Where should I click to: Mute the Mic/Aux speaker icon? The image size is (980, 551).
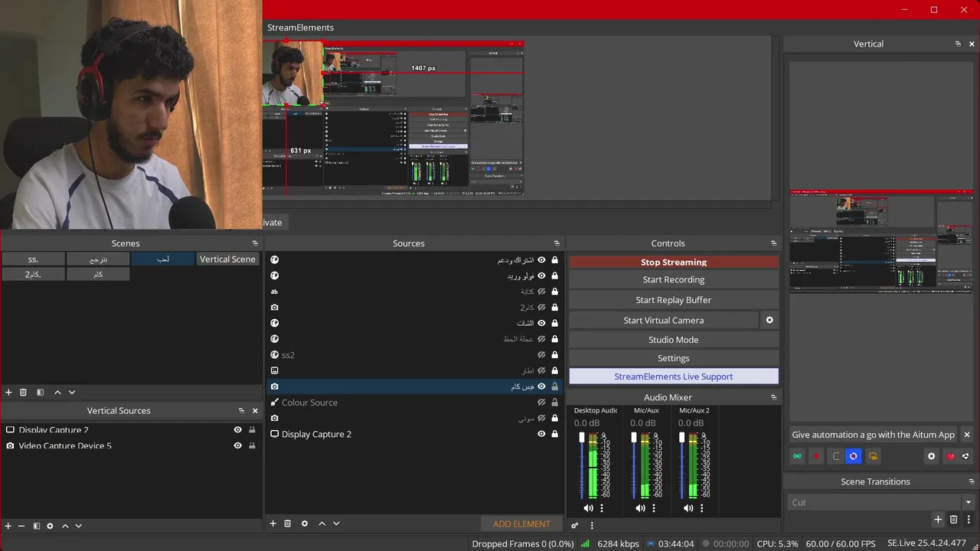click(x=640, y=508)
